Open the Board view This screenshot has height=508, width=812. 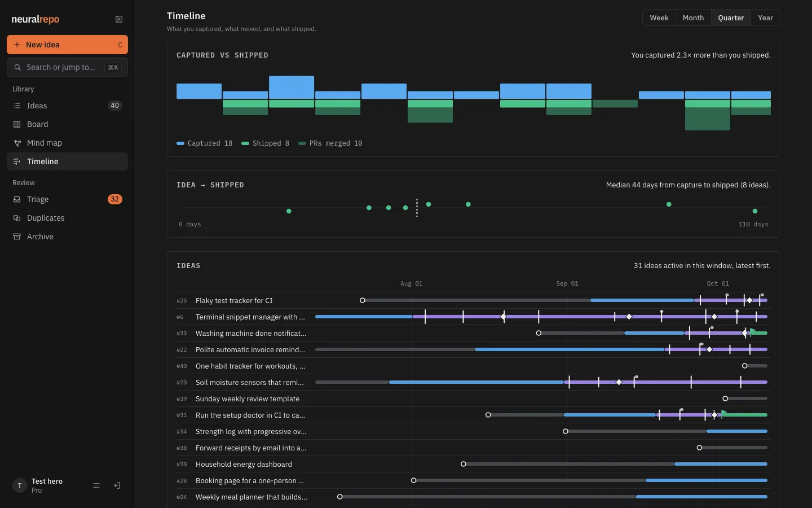[x=67, y=124]
